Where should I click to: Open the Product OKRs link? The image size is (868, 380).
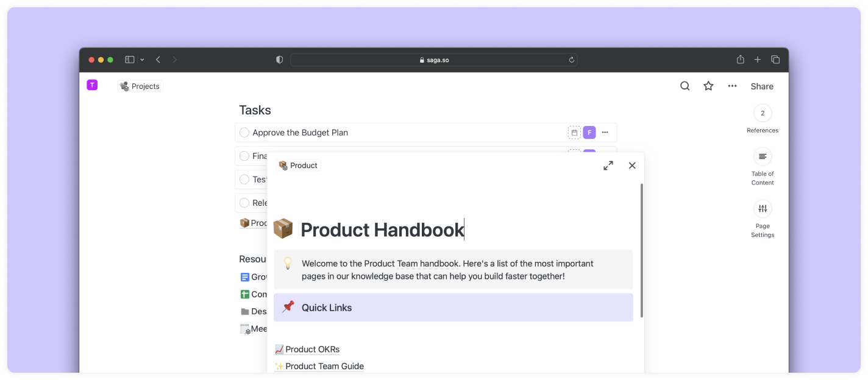pyautogui.click(x=311, y=350)
